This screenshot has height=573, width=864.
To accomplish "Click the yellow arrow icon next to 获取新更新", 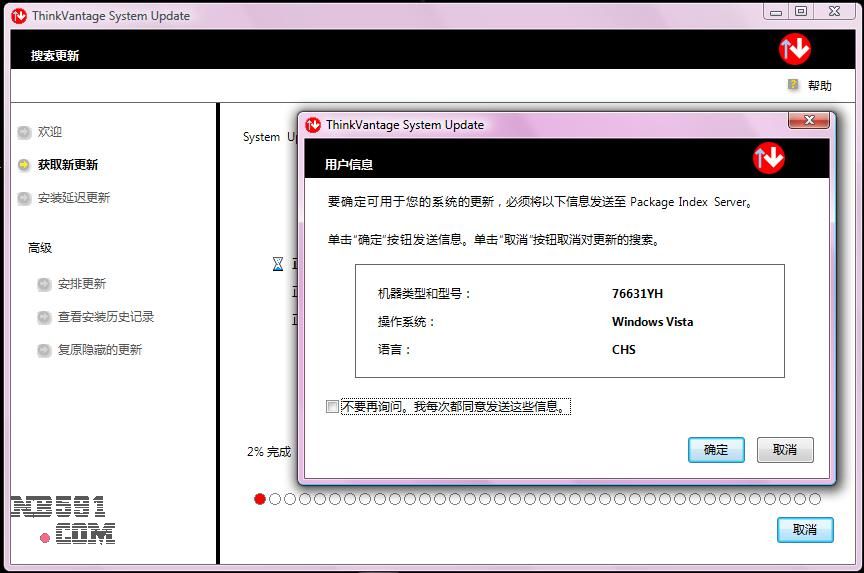I will pyautogui.click(x=24, y=165).
